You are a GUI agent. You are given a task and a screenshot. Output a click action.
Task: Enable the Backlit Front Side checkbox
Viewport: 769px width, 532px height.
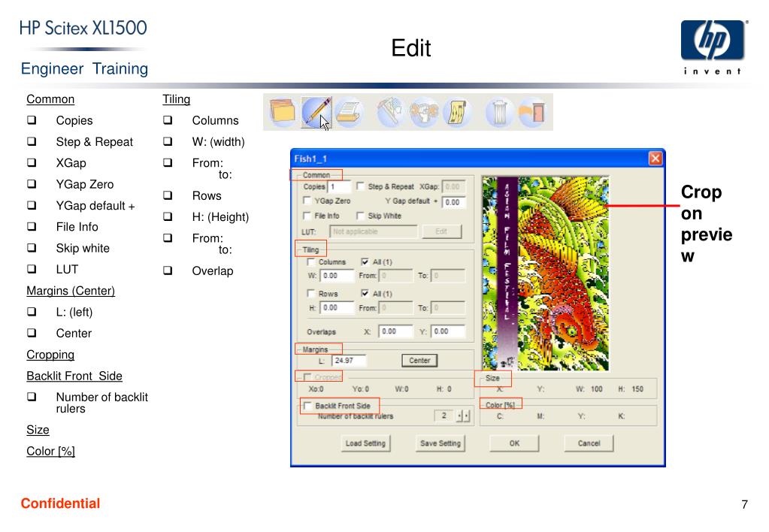pyautogui.click(x=307, y=406)
